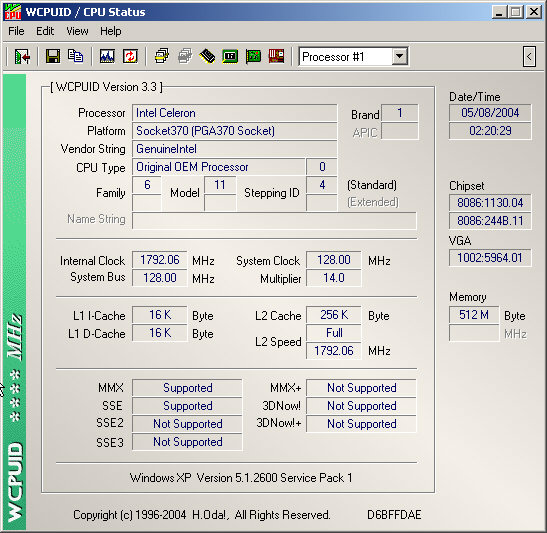Open the Help menu
This screenshot has width=547, height=533.
point(111,31)
